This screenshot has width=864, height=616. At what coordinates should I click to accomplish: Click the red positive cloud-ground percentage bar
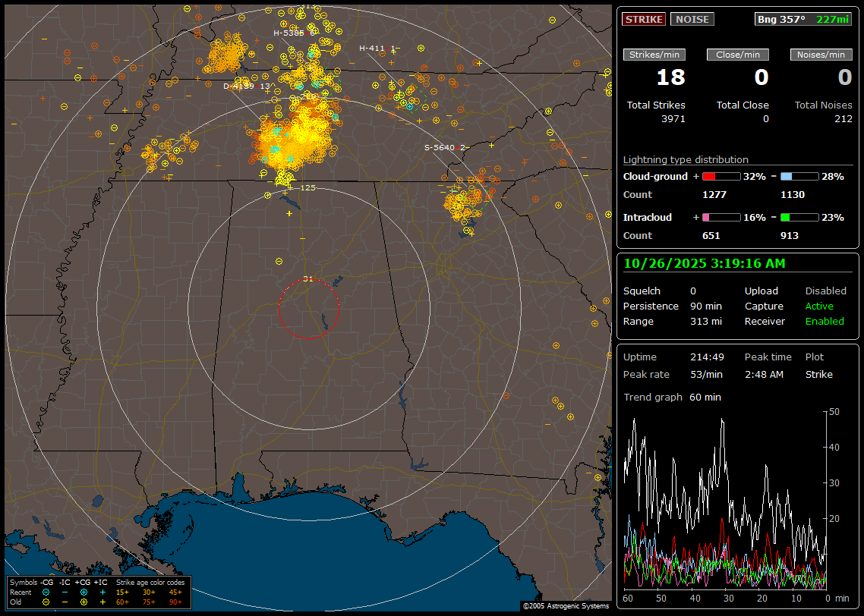pyautogui.click(x=721, y=177)
